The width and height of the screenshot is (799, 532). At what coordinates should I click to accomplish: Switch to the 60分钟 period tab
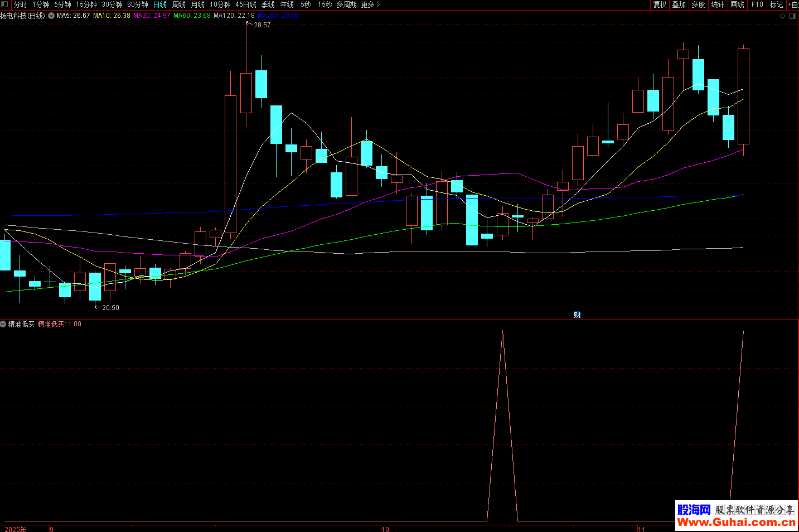coord(138,4)
